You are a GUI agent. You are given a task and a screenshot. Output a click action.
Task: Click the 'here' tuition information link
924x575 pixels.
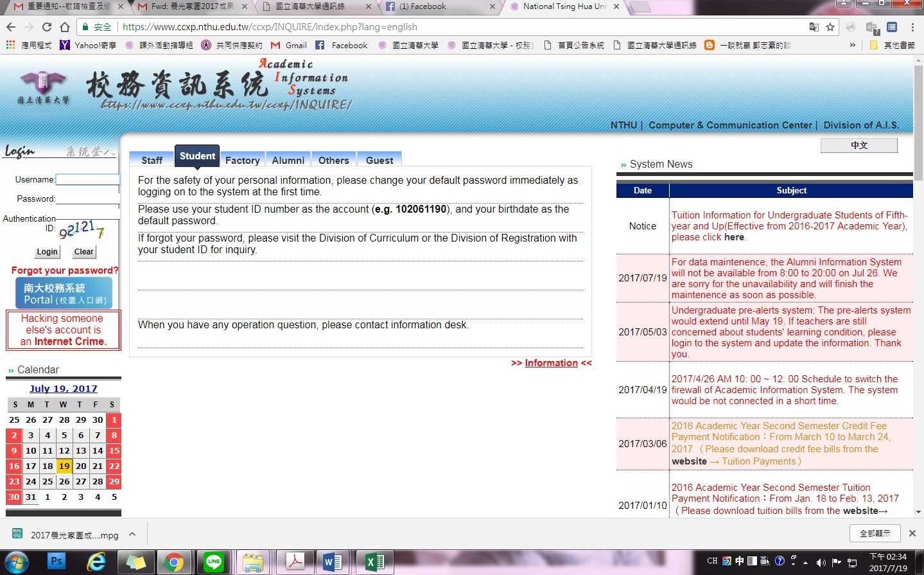click(735, 237)
